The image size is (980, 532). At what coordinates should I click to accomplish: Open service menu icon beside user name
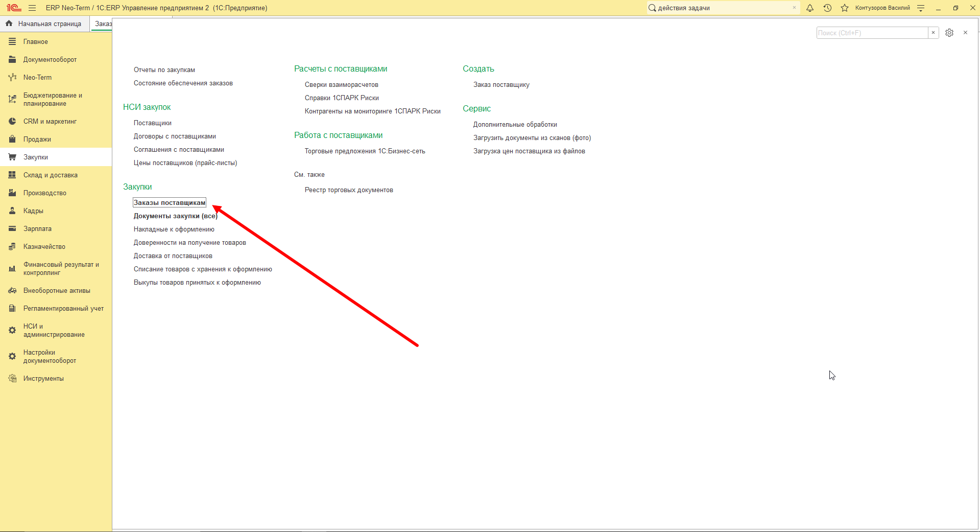pos(921,8)
